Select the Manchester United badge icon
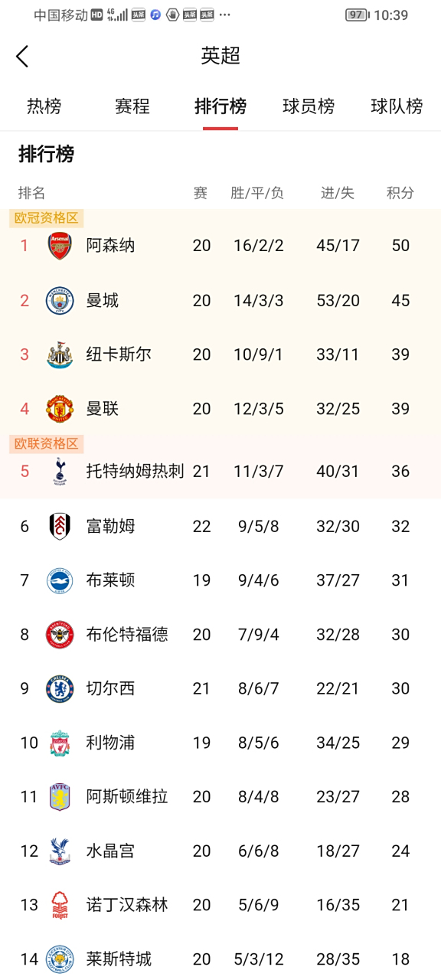 [x=59, y=409]
